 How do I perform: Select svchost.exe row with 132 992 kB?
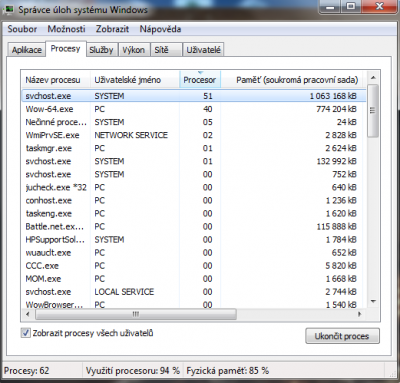point(194,161)
